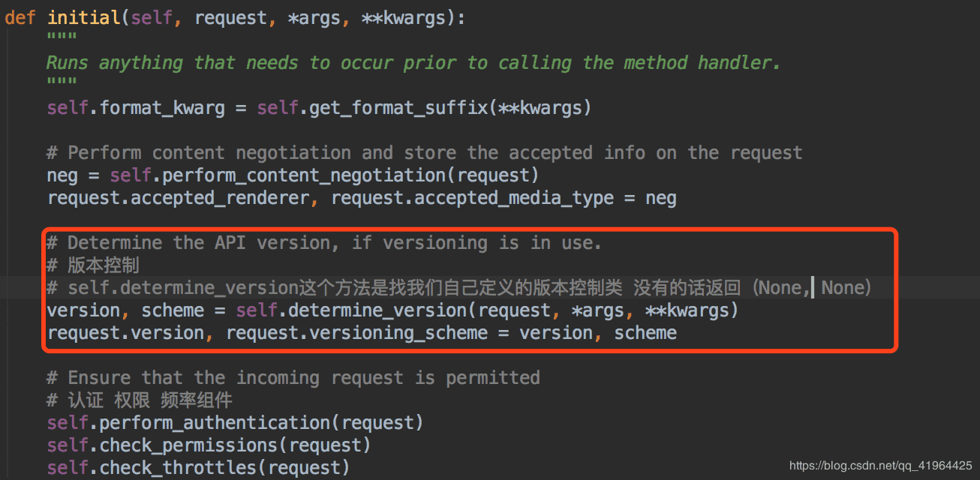The image size is (980, 480).
Task: Click the docstring text starting with Runs anything
Action: point(413,63)
